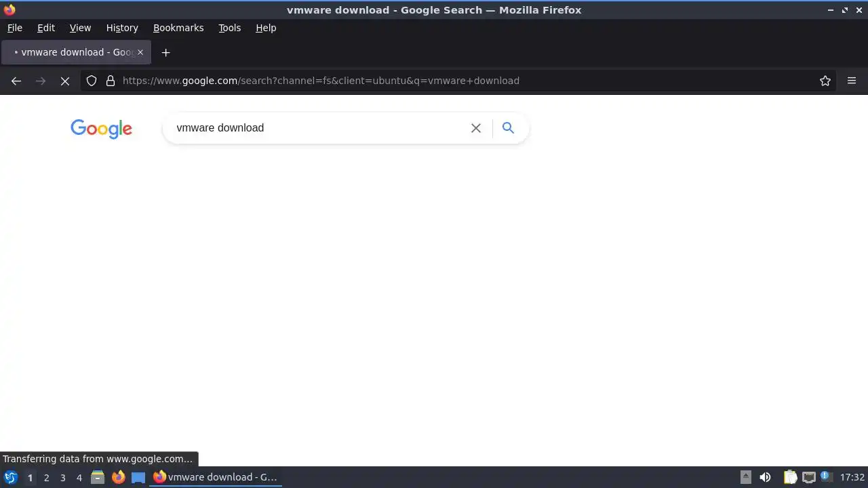This screenshot has height=488, width=868.
Task: Select the vmware download browser tab
Action: coord(76,52)
